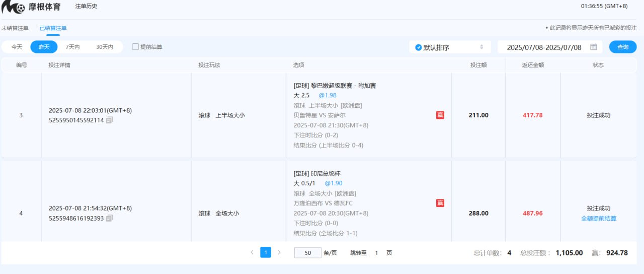Image resolution: width=644 pixels, height=274 pixels.
Task: Copy order number 5255948616192393
Action: 110,218
